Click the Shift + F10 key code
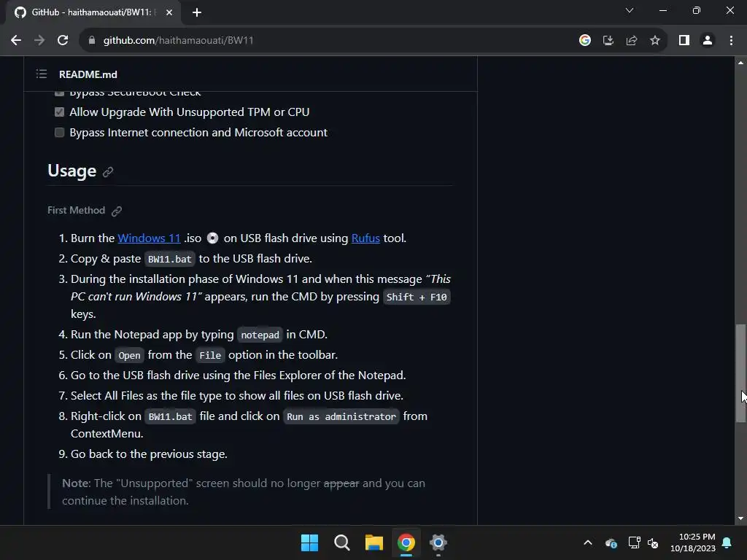The width and height of the screenshot is (747, 560). pos(417,297)
